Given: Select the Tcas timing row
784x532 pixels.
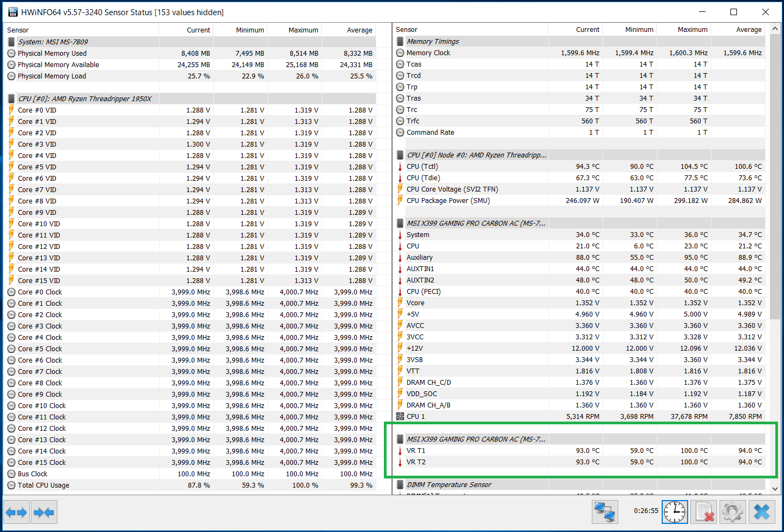Looking at the screenshot, I should (579, 64).
